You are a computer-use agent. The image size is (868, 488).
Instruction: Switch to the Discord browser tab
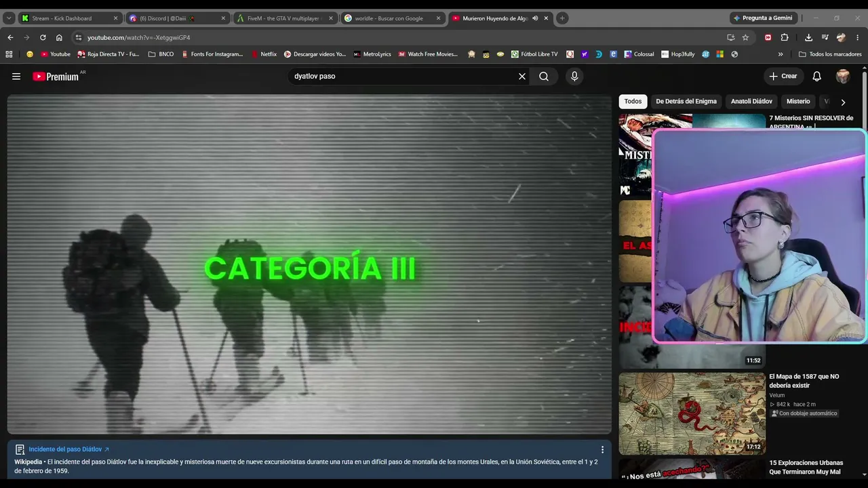point(178,18)
